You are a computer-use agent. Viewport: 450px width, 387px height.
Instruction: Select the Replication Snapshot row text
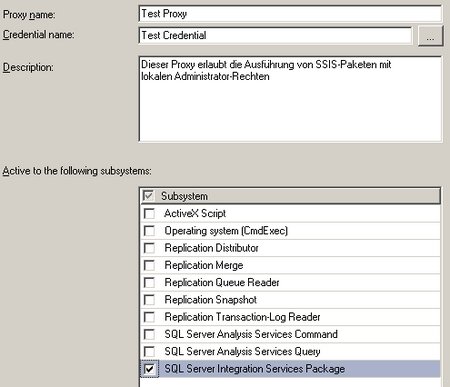210,300
